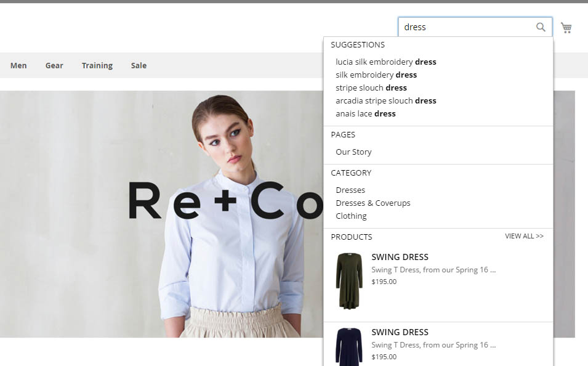Select suggestion 'silk embroidery dress'
The height and width of the screenshot is (366, 588).
(x=376, y=75)
